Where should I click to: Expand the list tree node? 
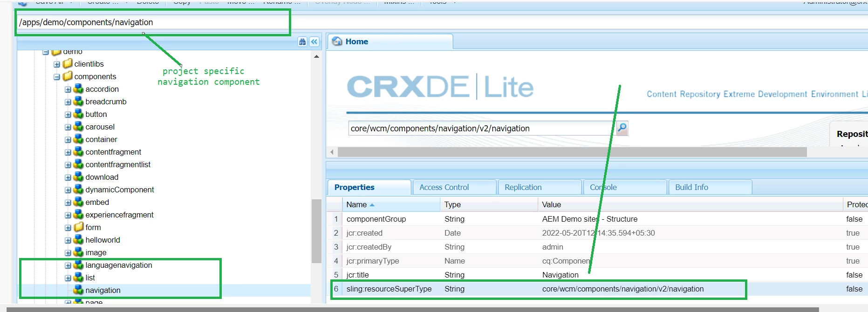pos(68,278)
